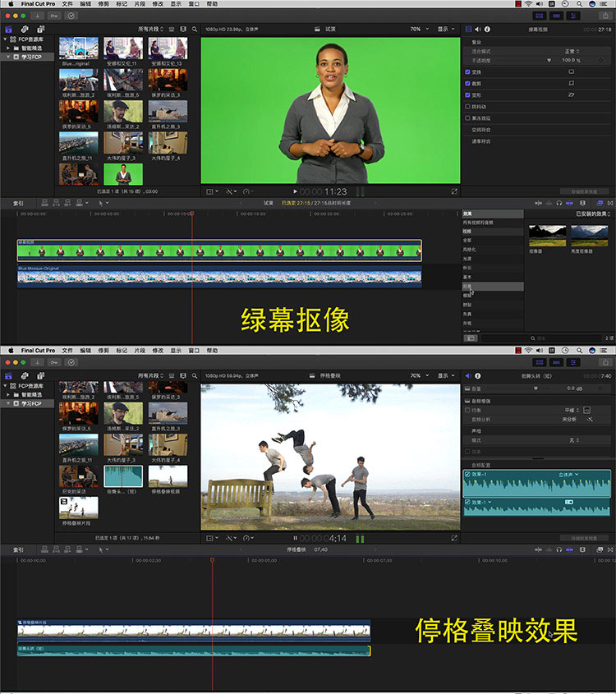The height and width of the screenshot is (694, 616).
Task: Expand the 智能精选 triangle in lower window
Action: (8, 394)
